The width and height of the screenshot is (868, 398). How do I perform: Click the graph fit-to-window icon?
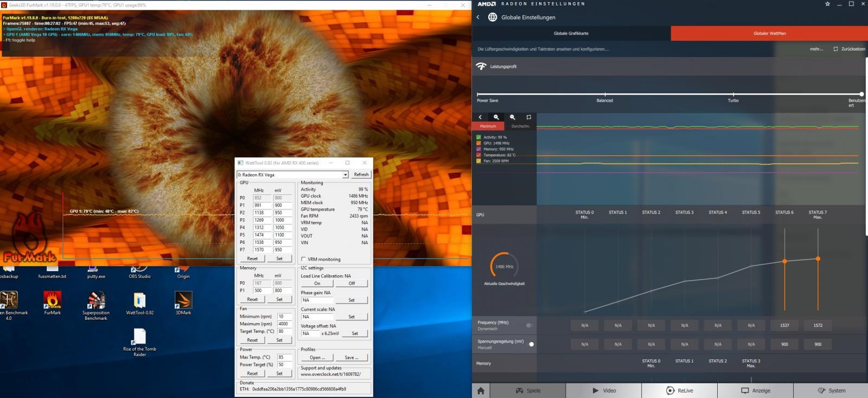pos(528,117)
